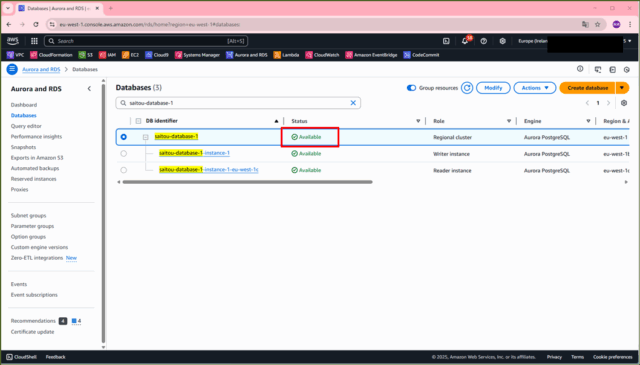Viewport: 640px width, 365px height.
Task: Toggle the Group resources switch
Action: 411,88
